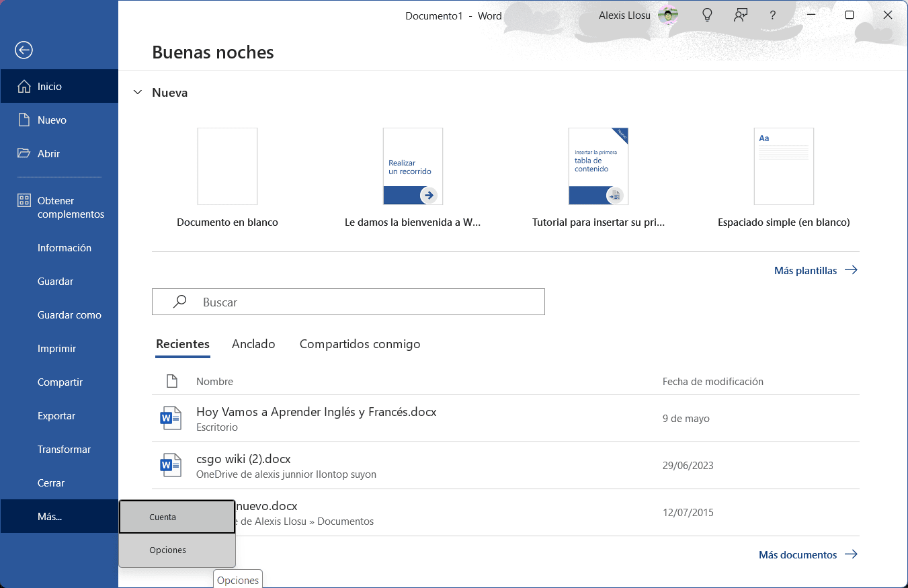The width and height of the screenshot is (908, 588).
Task: Switch to the Anclado tab
Action: [x=253, y=343]
